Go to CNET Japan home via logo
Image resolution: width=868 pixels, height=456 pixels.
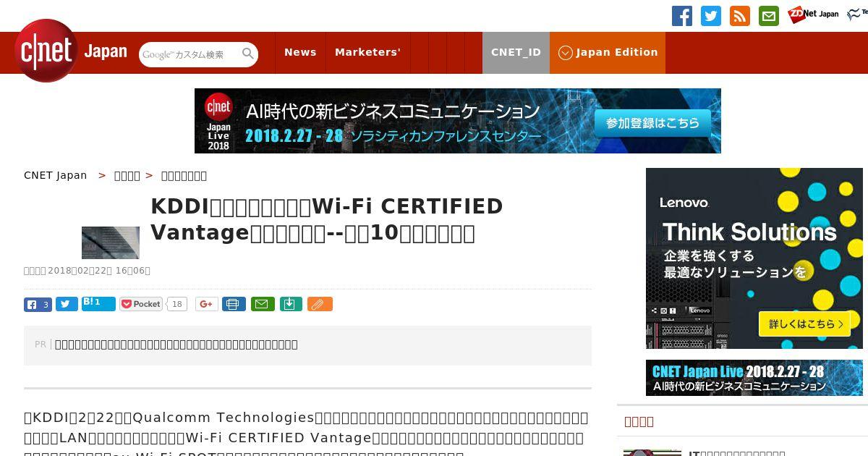coord(71,51)
